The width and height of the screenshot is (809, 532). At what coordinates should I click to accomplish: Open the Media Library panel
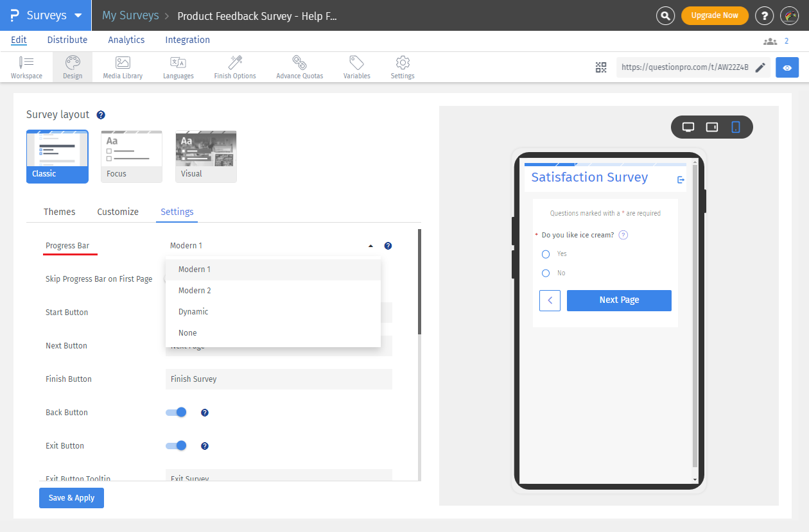122,66
